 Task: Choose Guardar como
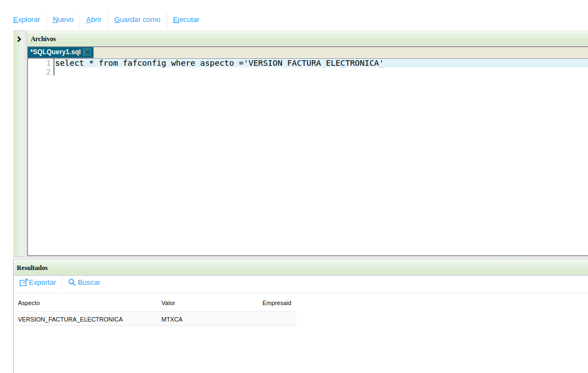(x=137, y=20)
